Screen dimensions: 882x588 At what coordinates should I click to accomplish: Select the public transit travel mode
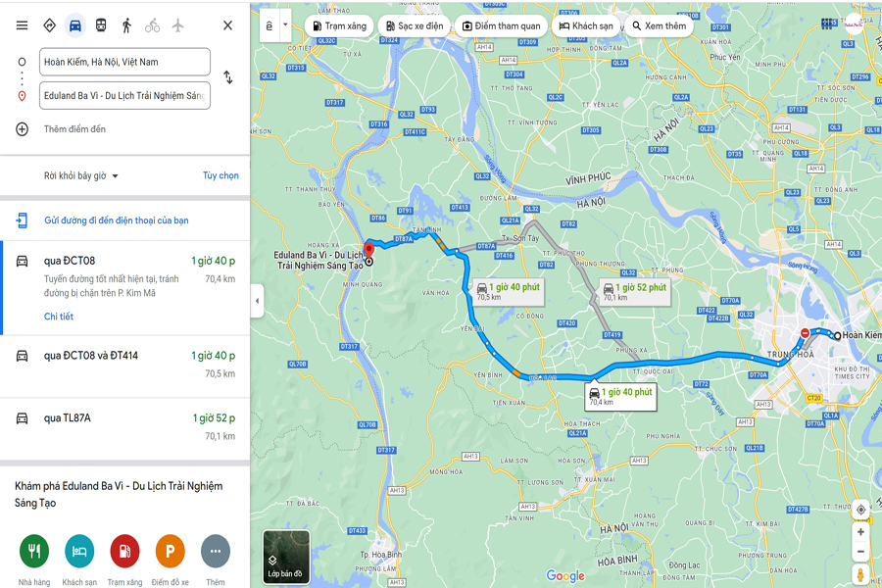pos(101,25)
